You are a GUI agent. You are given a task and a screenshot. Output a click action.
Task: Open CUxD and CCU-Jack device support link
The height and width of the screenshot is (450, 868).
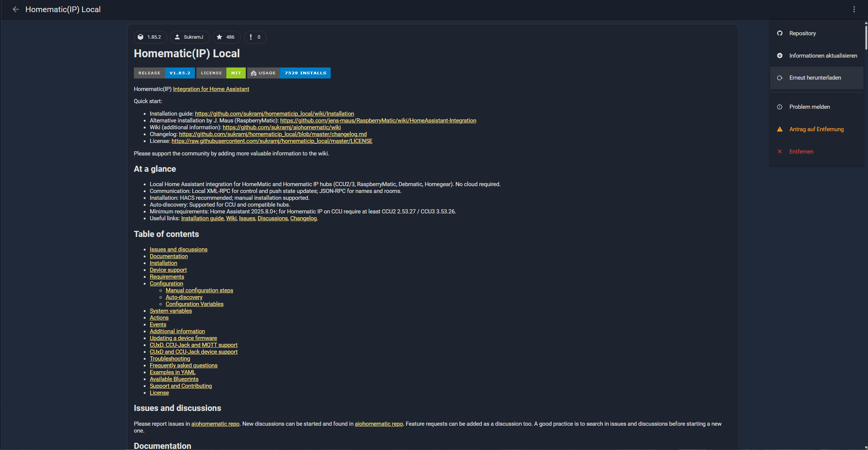(193, 352)
